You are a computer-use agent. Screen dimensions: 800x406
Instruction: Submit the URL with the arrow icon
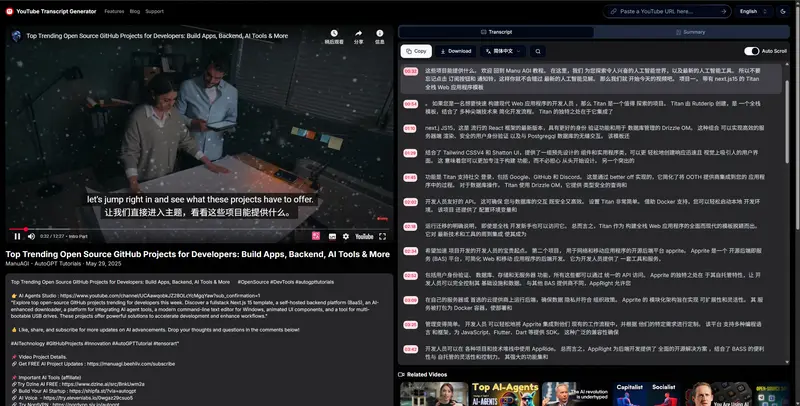click(723, 11)
